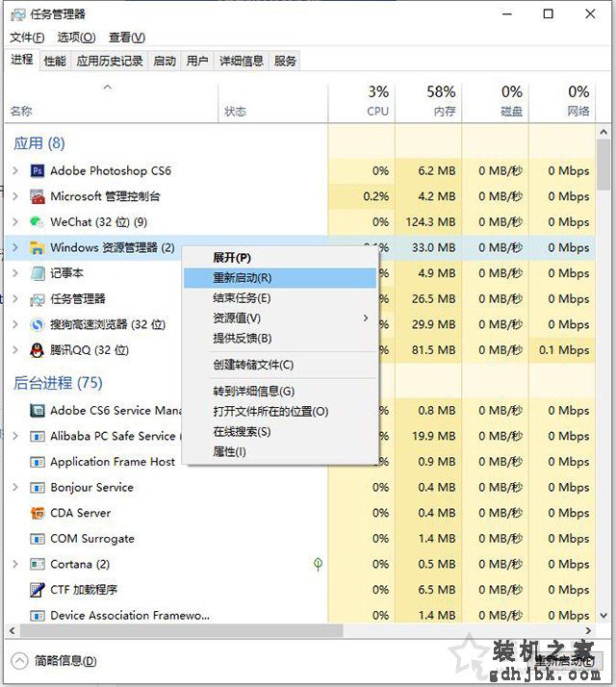Sort by the CPU column header
Image resolution: width=616 pixels, height=687 pixels.
tap(361, 102)
